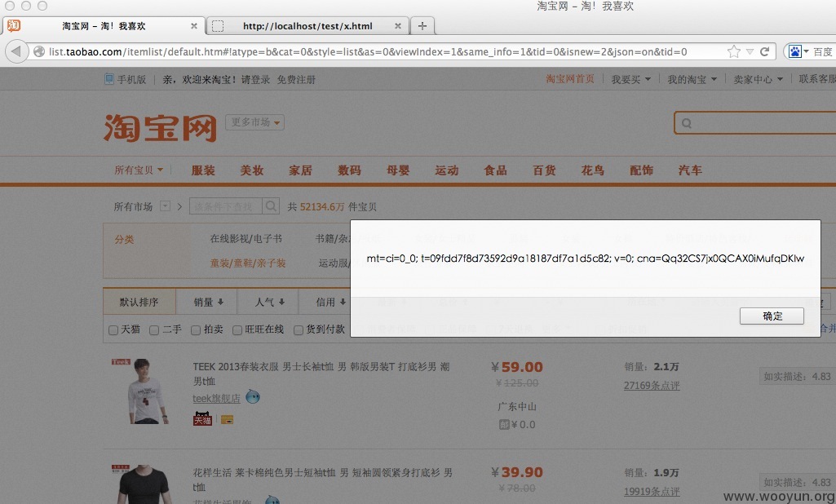Open the 数码 category
This screenshot has height=504, width=836.
(349, 170)
